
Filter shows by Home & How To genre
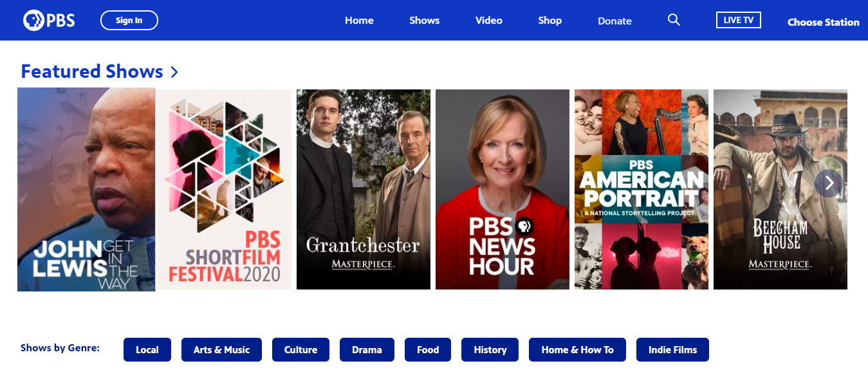pyautogui.click(x=577, y=350)
